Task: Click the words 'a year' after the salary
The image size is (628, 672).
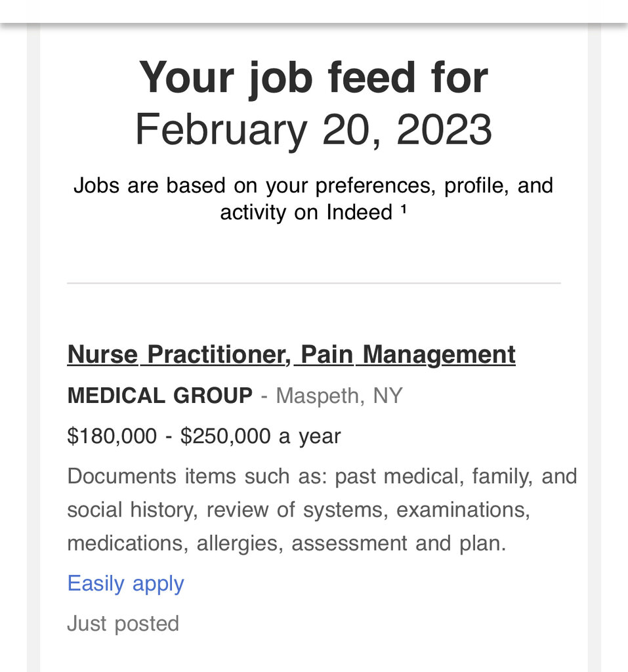Action: coord(310,436)
